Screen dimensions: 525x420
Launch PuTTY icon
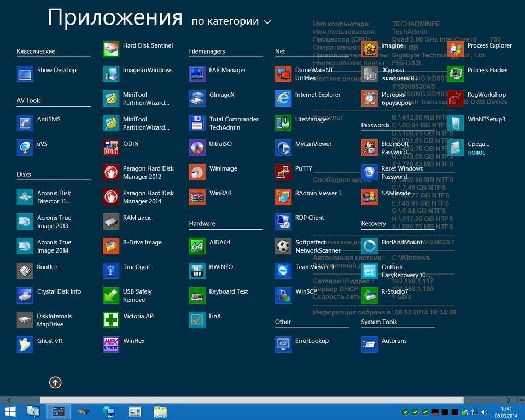click(283, 172)
